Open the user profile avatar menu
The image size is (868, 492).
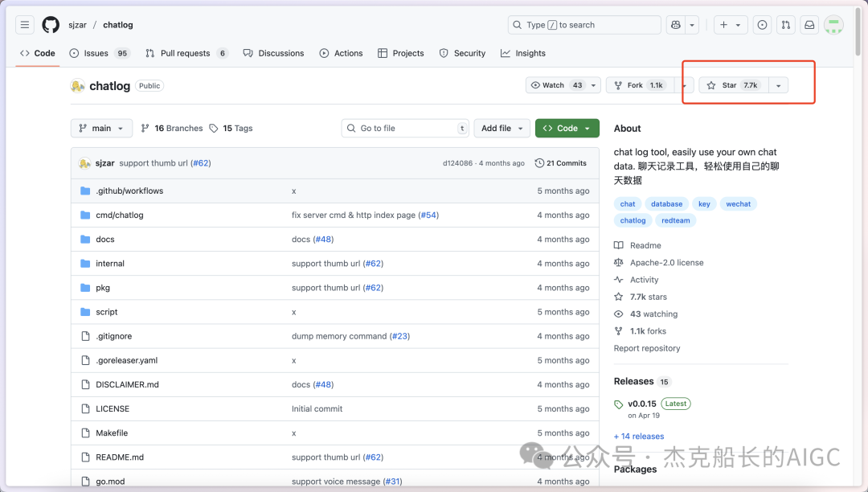click(833, 25)
